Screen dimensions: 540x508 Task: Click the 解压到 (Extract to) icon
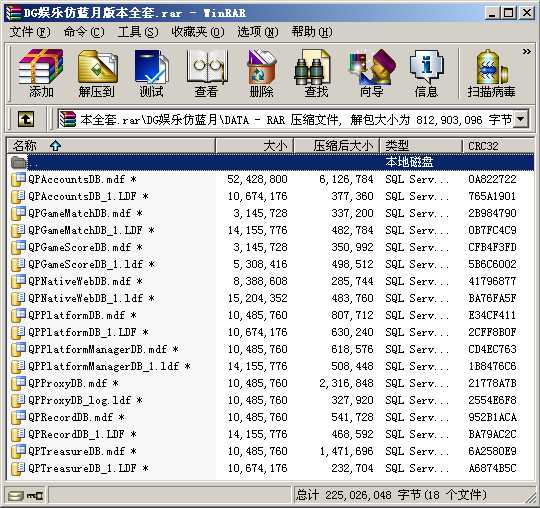click(97, 73)
